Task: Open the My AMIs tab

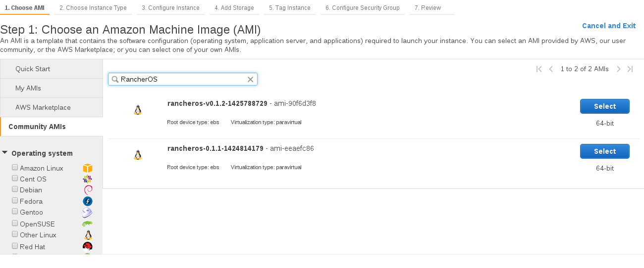Action: 28,88
